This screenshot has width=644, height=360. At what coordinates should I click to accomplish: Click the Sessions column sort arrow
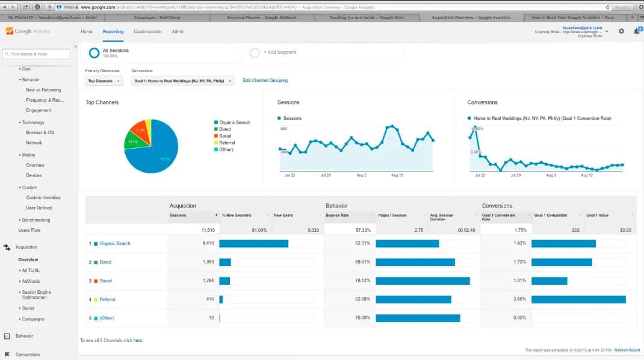[216, 215]
